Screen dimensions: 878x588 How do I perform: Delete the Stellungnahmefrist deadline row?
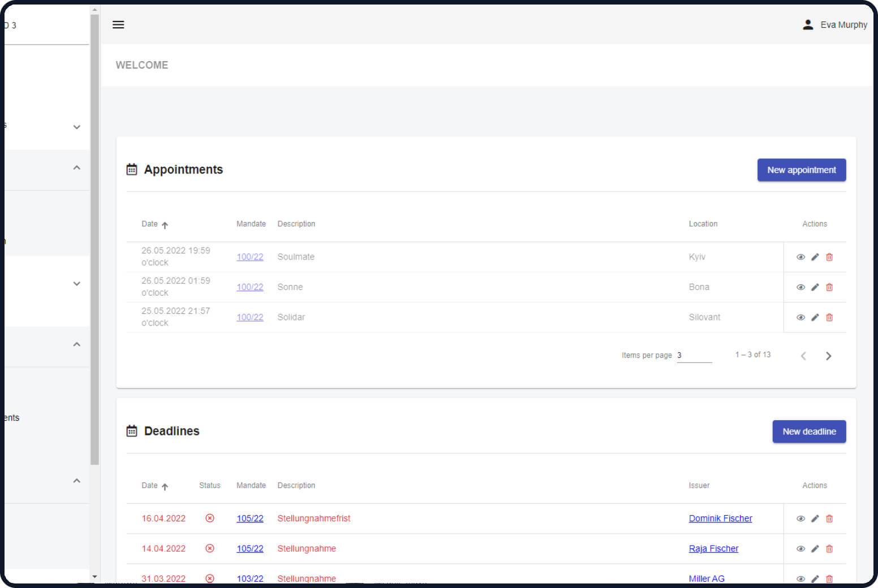829,519
